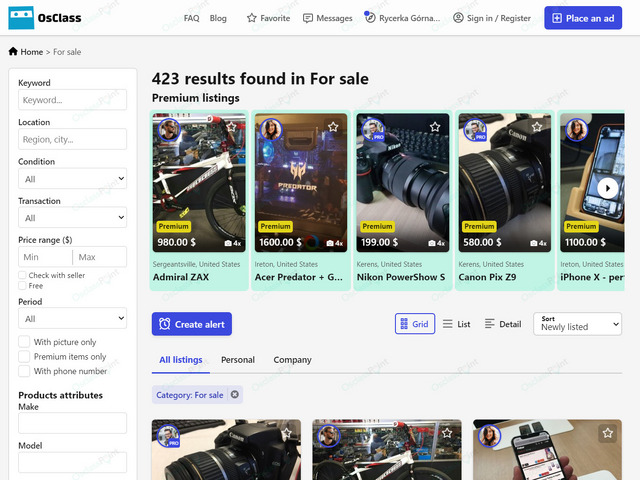Select the Company tab
This screenshot has height=480, width=640.
coord(292,360)
